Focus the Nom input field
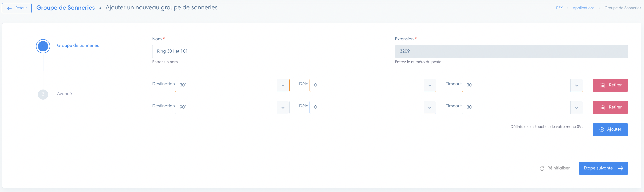The image size is (644, 192). pyautogui.click(x=269, y=51)
